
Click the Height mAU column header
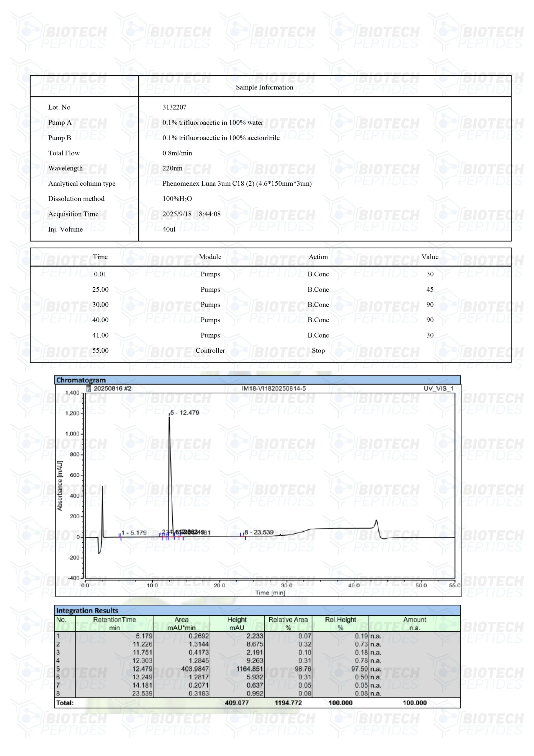click(x=237, y=623)
